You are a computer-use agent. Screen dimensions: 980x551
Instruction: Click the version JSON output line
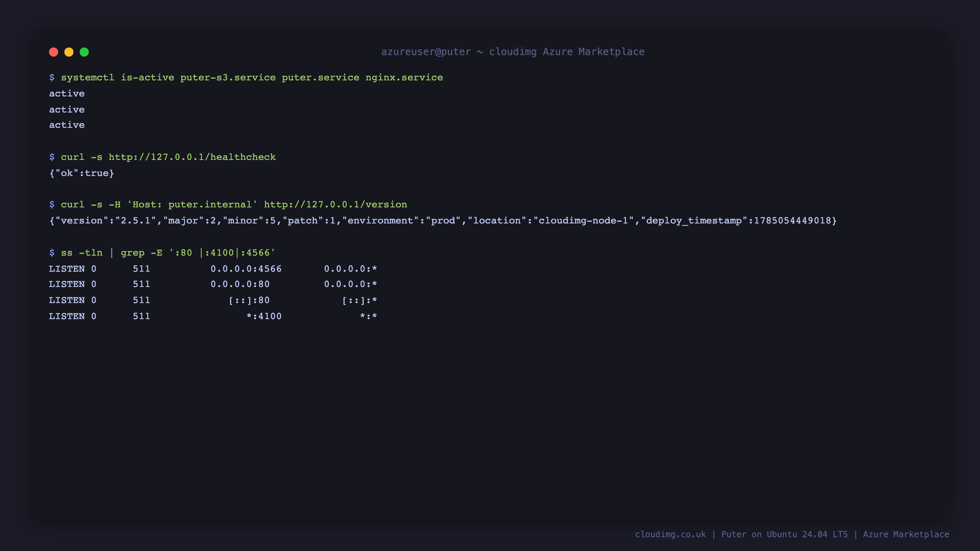[443, 221]
